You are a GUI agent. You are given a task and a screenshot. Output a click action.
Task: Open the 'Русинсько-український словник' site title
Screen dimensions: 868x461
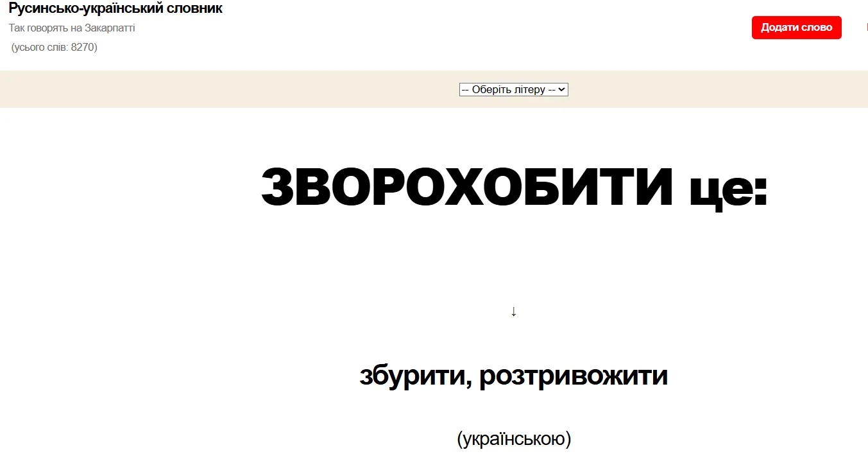115,9
